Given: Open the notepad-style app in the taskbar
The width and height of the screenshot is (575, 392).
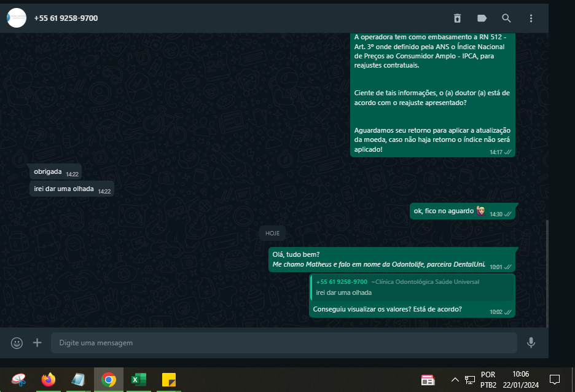Looking at the screenshot, I should point(78,380).
